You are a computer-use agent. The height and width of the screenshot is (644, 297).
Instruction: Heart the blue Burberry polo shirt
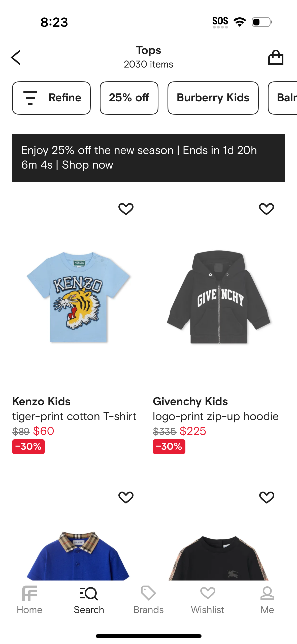tap(126, 497)
